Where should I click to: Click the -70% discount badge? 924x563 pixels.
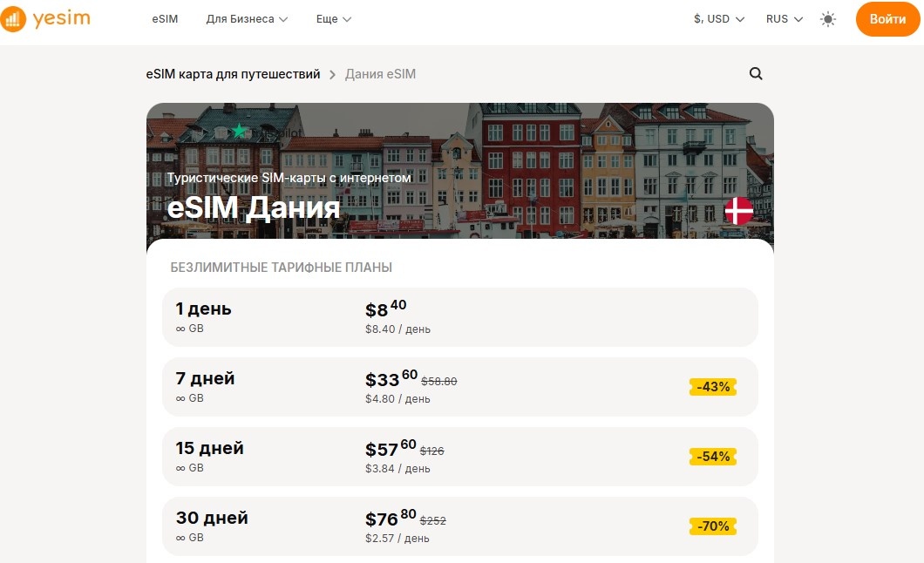coord(713,526)
